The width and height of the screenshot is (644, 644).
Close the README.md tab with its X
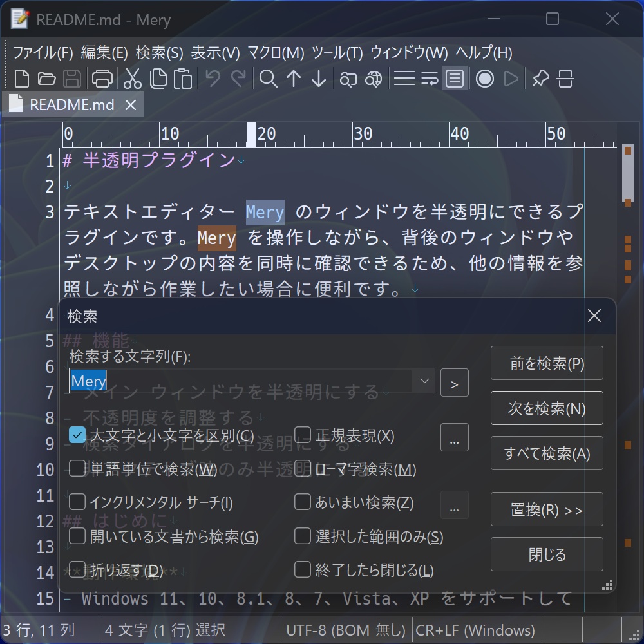click(x=131, y=105)
